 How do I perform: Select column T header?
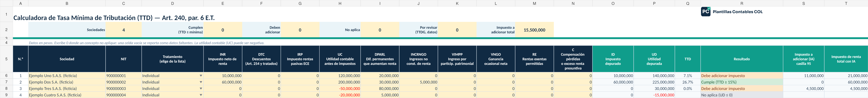point(846,3)
